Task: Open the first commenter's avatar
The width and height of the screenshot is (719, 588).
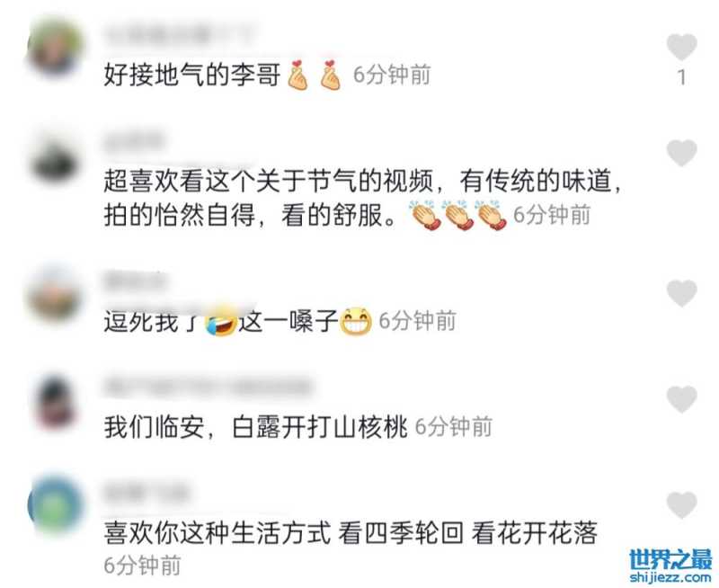Action: coord(55,47)
